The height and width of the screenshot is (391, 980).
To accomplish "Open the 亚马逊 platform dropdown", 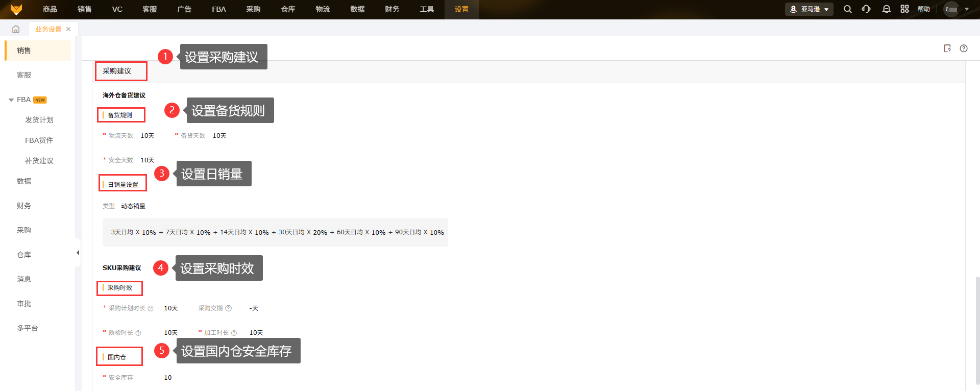I will coord(809,9).
